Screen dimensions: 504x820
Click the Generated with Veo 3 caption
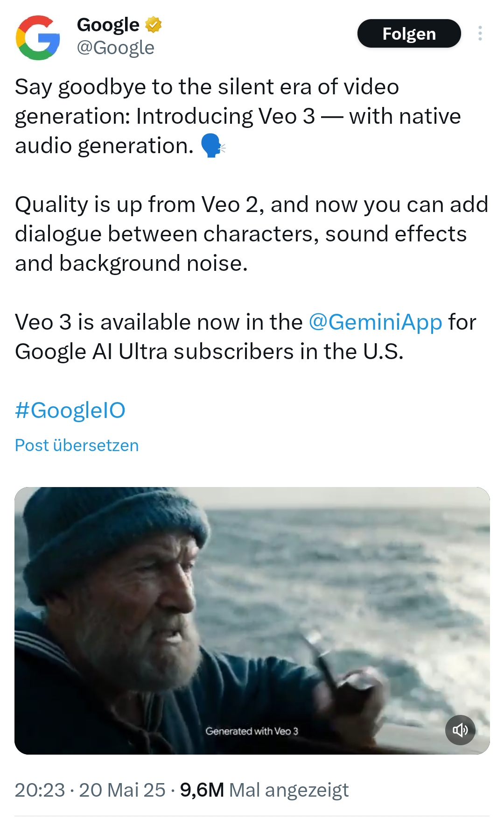coord(252,731)
